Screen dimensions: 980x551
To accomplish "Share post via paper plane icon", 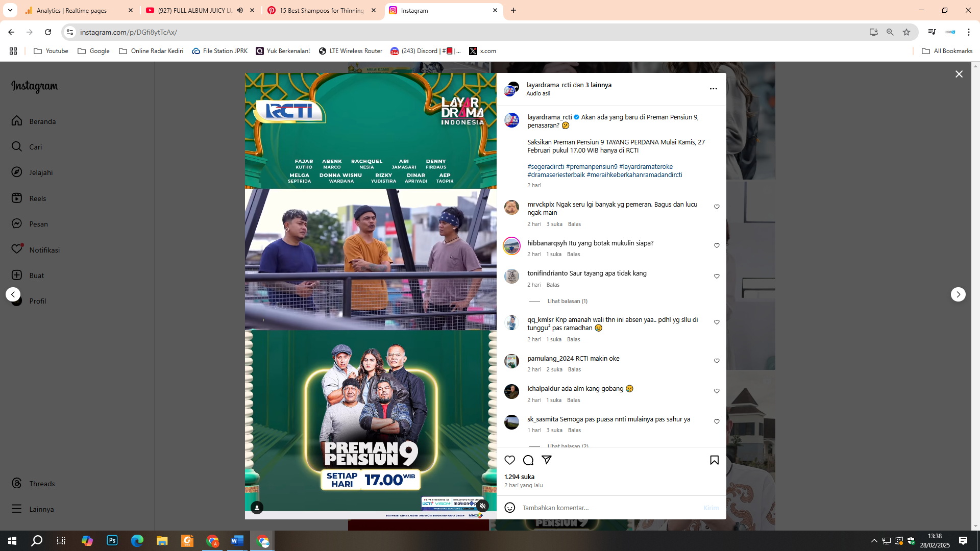I will (x=547, y=460).
